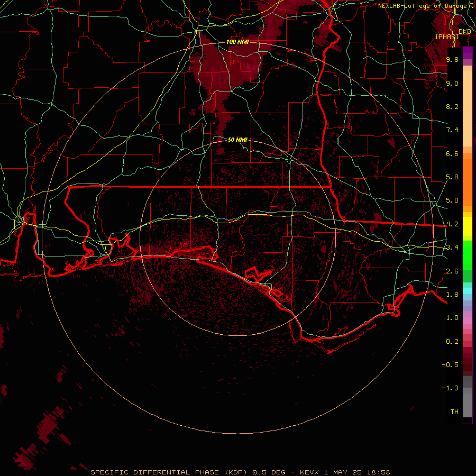This screenshot has width=476, height=476.
Task: Pick the pink color band near 1.0
Action: click(467, 321)
